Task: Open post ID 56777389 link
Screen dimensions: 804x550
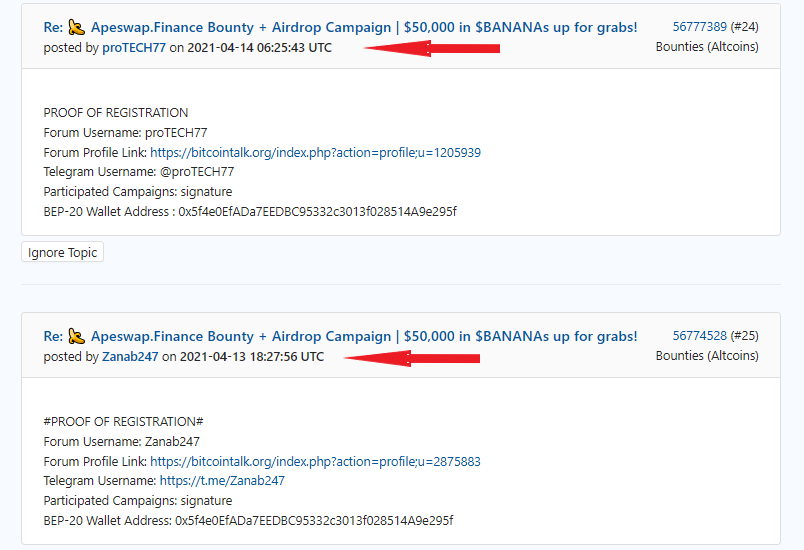Action: (x=699, y=27)
